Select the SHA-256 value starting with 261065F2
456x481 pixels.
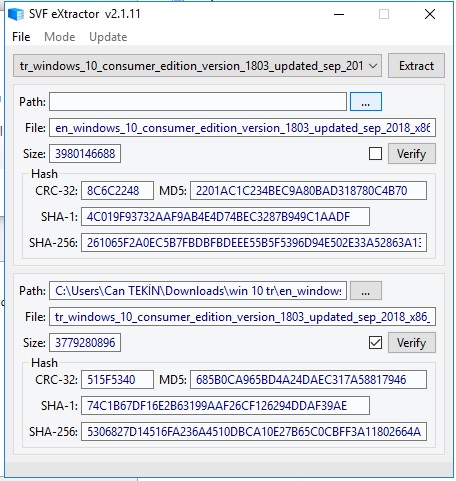pos(254,243)
